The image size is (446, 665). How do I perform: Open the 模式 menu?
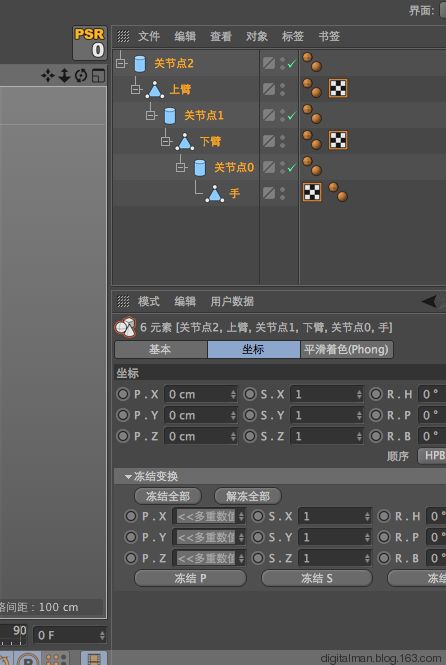[149, 302]
